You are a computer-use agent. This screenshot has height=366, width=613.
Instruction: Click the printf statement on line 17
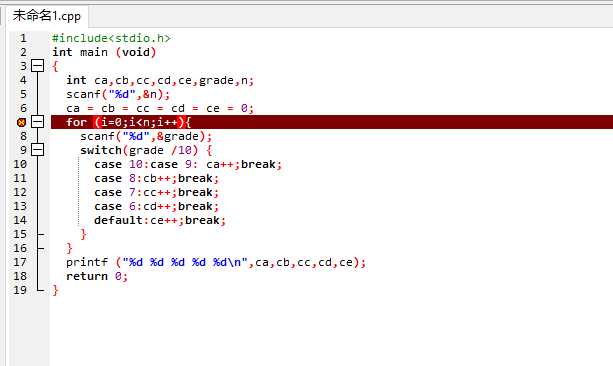(216, 262)
